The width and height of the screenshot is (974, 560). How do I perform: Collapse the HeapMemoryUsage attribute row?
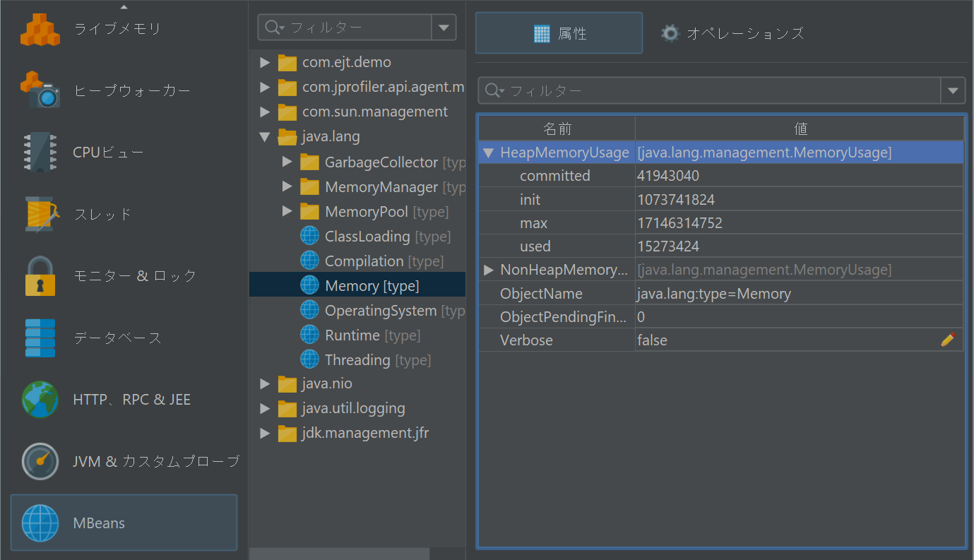(x=489, y=153)
